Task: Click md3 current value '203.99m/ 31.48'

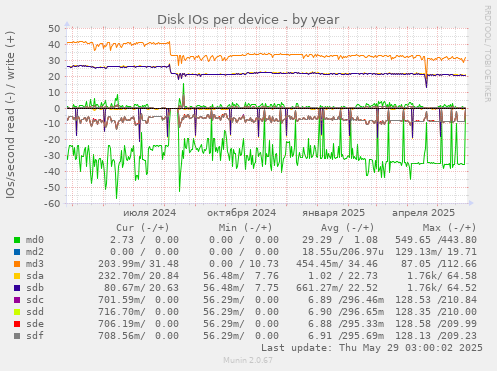Action: 138,264
